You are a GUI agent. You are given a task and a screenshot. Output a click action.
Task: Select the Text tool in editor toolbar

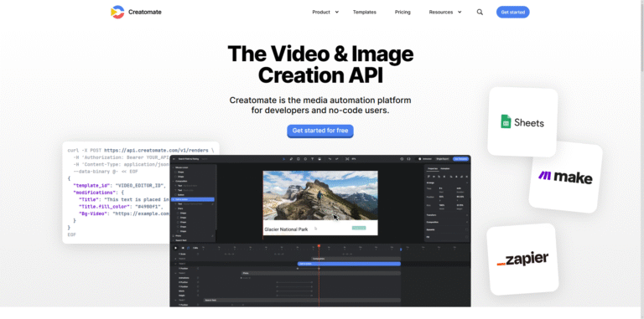312,159
